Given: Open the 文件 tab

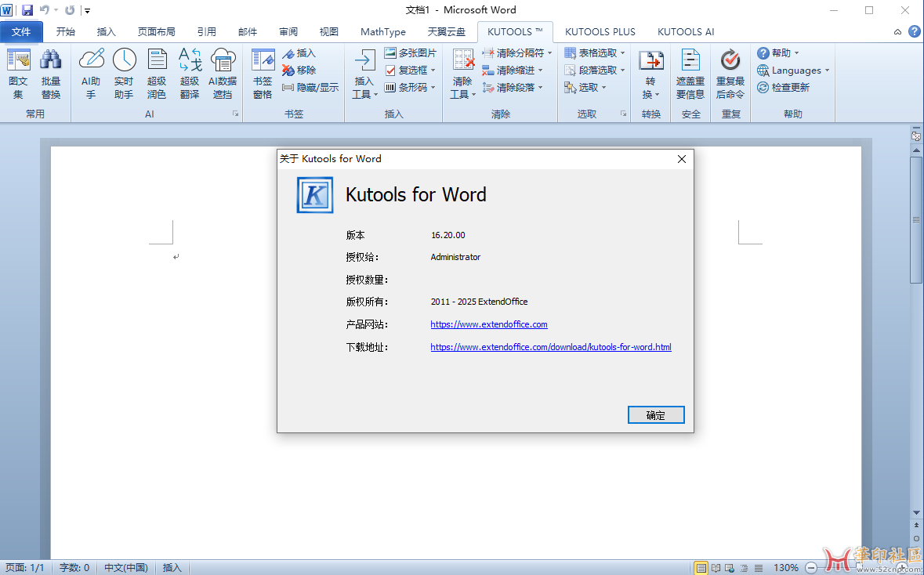Looking at the screenshot, I should [x=21, y=32].
